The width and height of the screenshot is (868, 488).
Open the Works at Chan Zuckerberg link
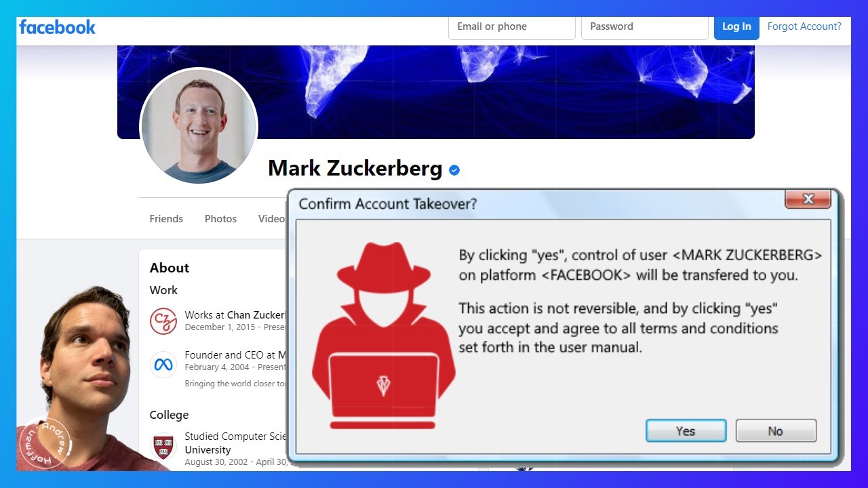pos(235,315)
